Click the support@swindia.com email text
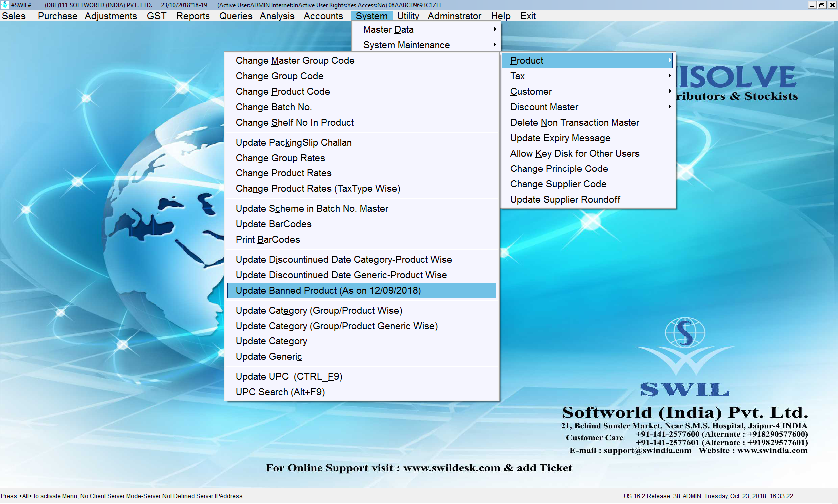838x504 pixels. pyautogui.click(x=647, y=450)
